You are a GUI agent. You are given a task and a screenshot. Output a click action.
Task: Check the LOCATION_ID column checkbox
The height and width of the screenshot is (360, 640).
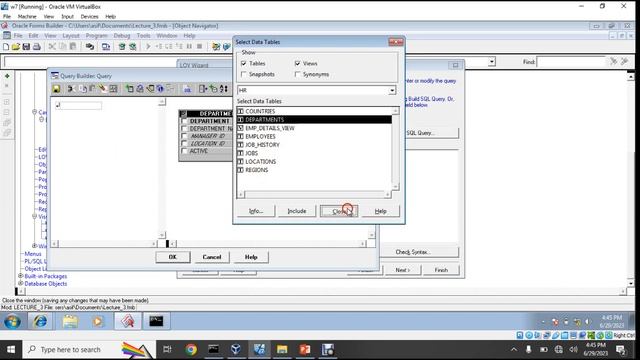(184, 144)
